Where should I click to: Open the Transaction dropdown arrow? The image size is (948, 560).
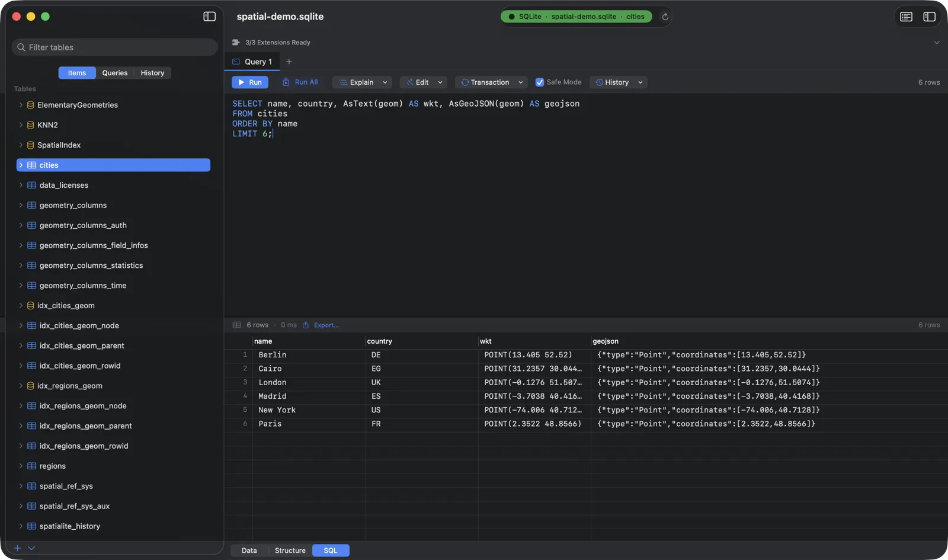point(521,82)
